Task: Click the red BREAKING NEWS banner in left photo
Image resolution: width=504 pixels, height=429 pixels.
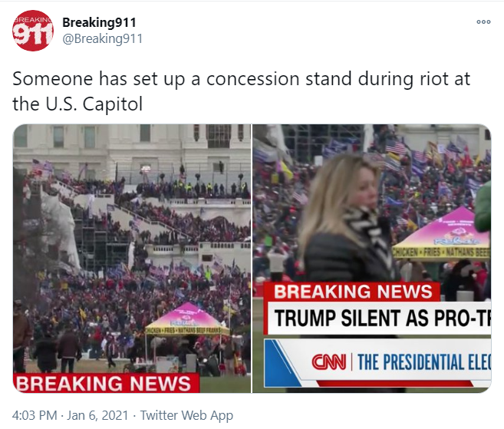Action: coord(106,383)
